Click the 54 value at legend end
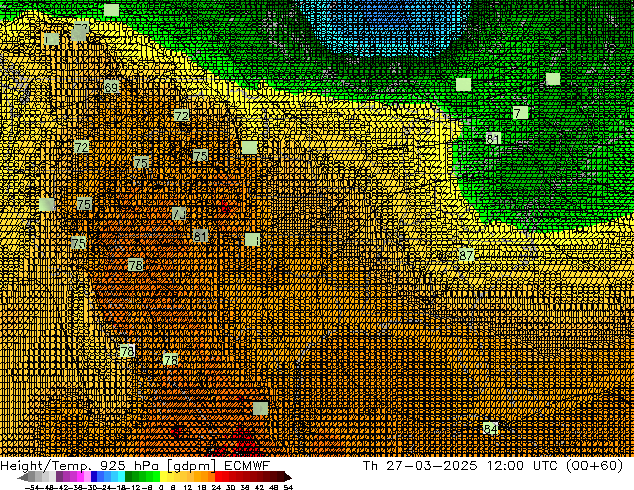Image resolution: width=634 pixels, height=490 pixels. [288, 487]
